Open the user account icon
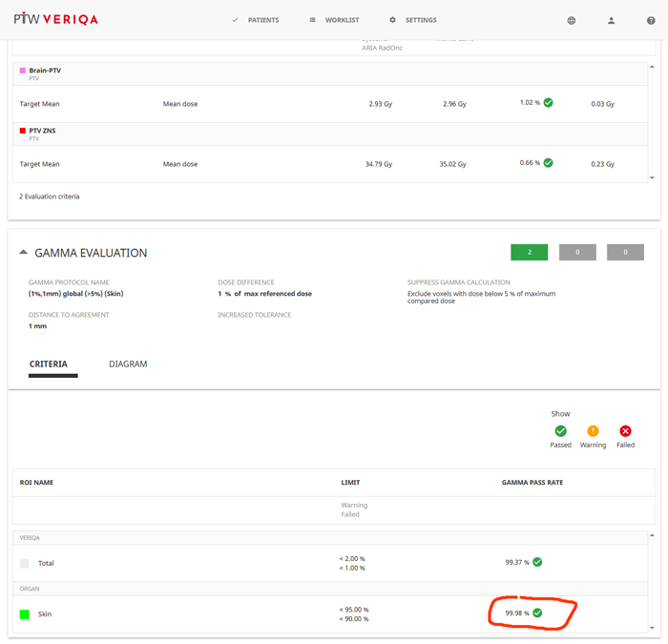This screenshot has height=644, width=668. (x=611, y=20)
